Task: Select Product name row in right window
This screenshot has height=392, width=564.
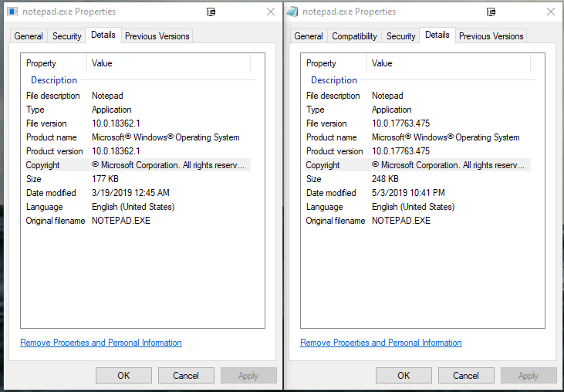Action: click(417, 137)
